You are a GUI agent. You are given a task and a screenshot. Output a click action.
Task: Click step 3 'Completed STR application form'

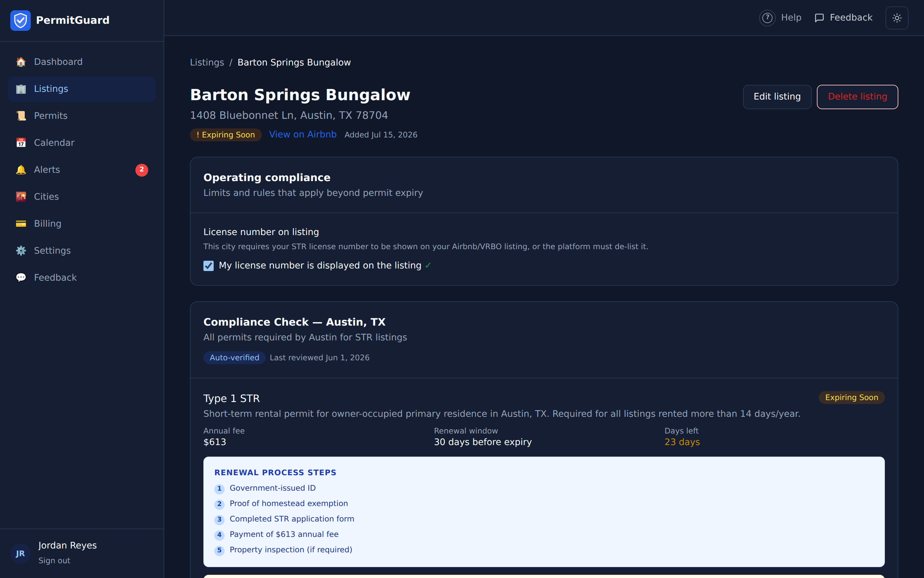292,519
